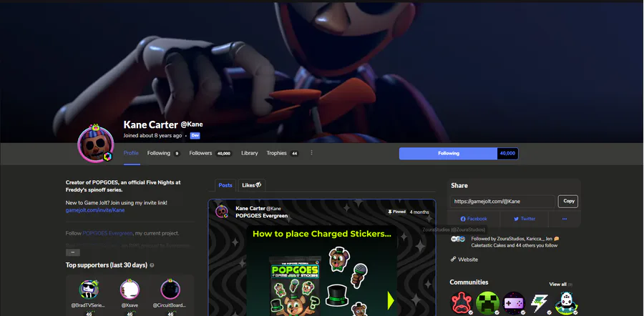Screen dimensions: 644x316
Task: Select the Posts feed tab
Action: [x=225, y=185]
